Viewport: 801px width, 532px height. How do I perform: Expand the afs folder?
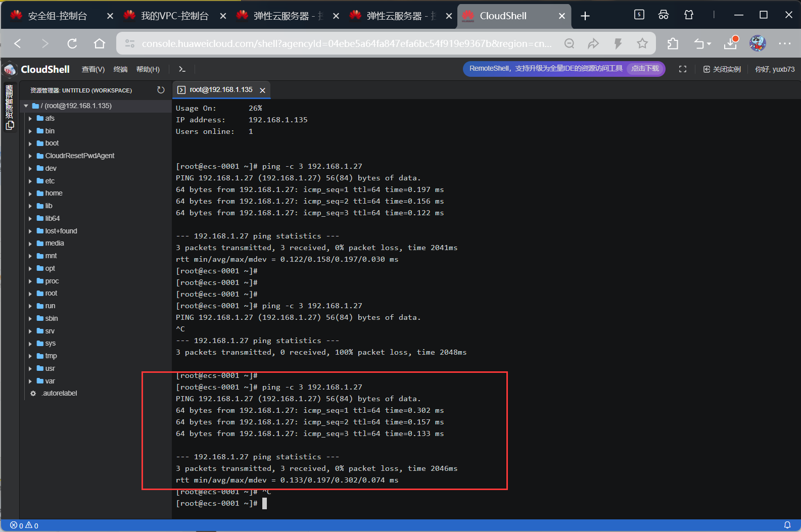(30, 118)
